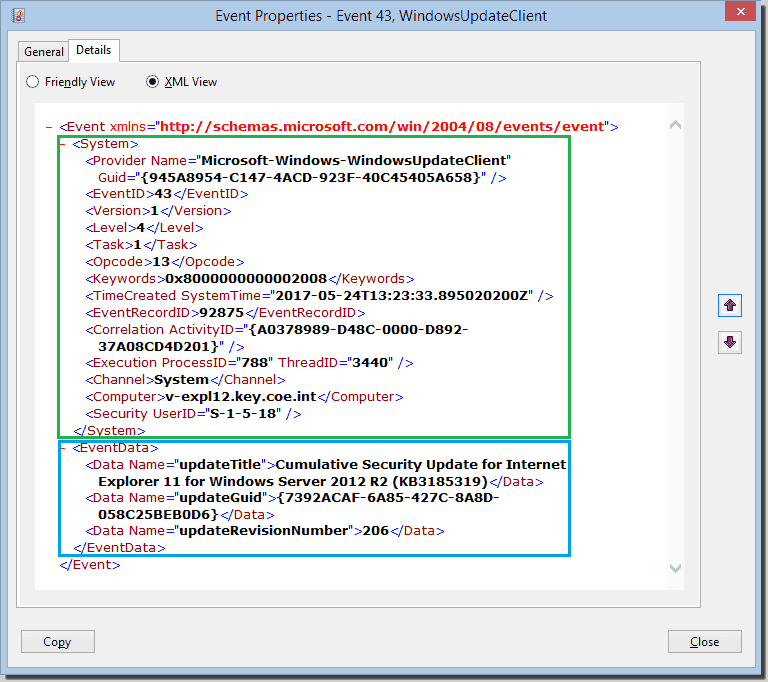Click the Security UserID S-1-5-18 line
This screenshot has height=682, width=768.
click(x=193, y=414)
